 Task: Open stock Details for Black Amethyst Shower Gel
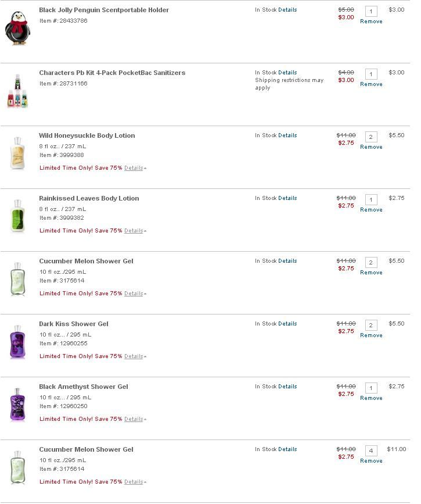287,387
